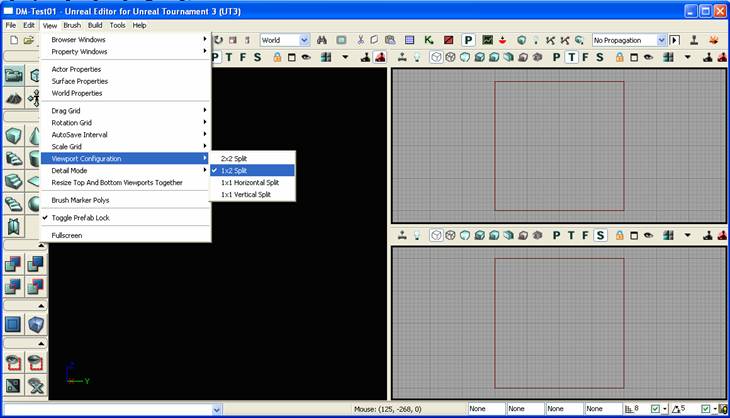The height and width of the screenshot is (418, 730).
Task: Click the CSG Deintersect icon
Action: 36,286
